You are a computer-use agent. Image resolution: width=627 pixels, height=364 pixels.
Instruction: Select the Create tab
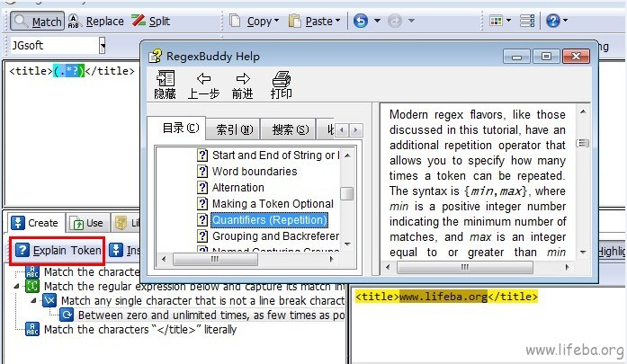coord(35,223)
